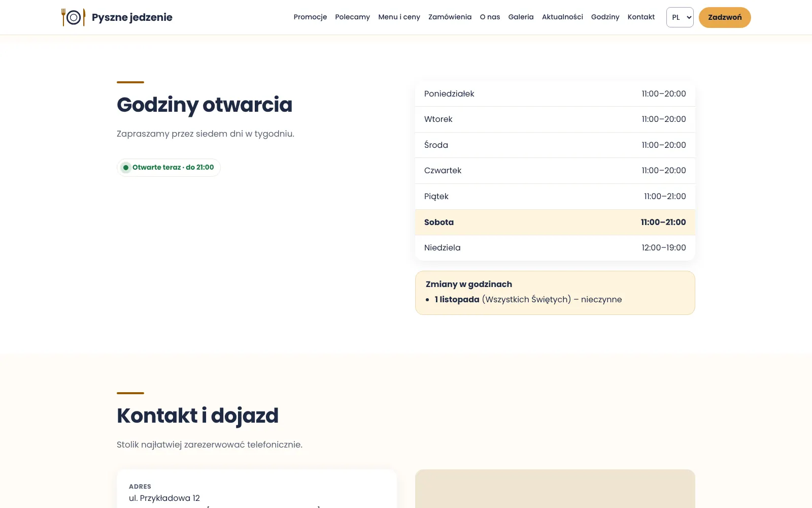Click the Wtorek row label
812x508 pixels.
[x=438, y=119]
